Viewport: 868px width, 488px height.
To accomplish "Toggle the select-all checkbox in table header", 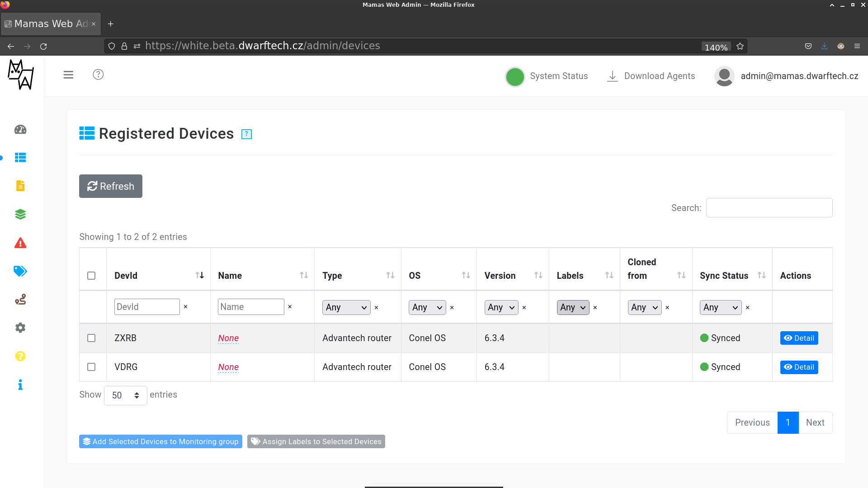I will (x=91, y=276).
